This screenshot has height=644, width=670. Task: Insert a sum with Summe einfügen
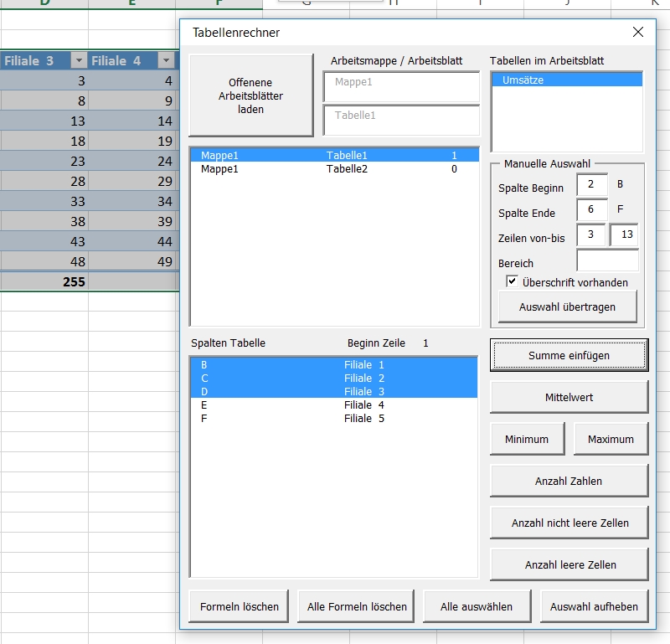pyautogui.click(x=569, y=355)
